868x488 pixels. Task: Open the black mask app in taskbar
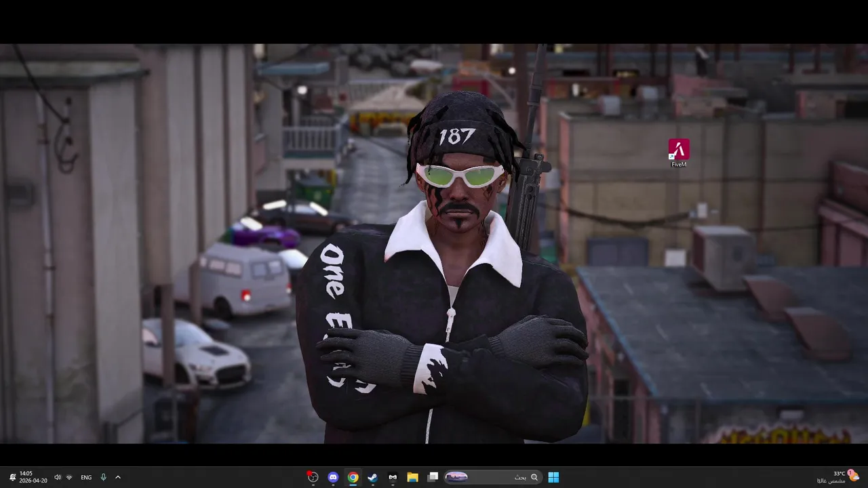(x=393, y=477)
